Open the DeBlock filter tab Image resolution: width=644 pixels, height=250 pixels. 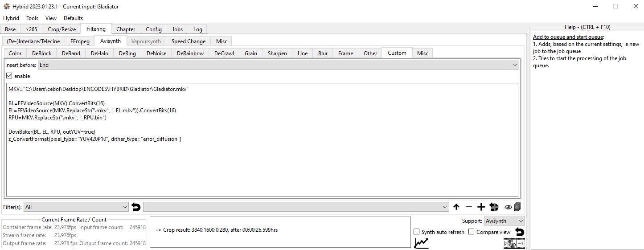click(41, 53)
